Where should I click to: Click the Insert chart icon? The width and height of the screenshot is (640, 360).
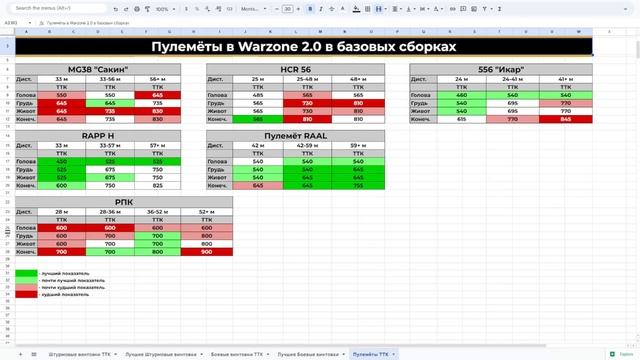[473, 9]
